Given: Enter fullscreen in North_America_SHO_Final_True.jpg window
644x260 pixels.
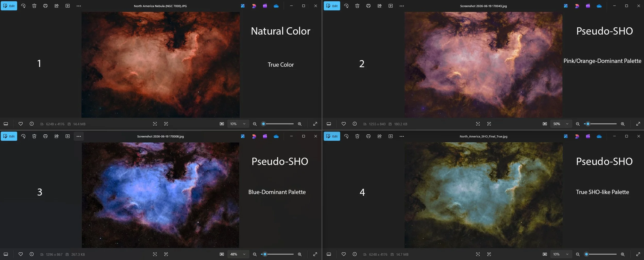Looking at the screenshot, I should point(638,254).
